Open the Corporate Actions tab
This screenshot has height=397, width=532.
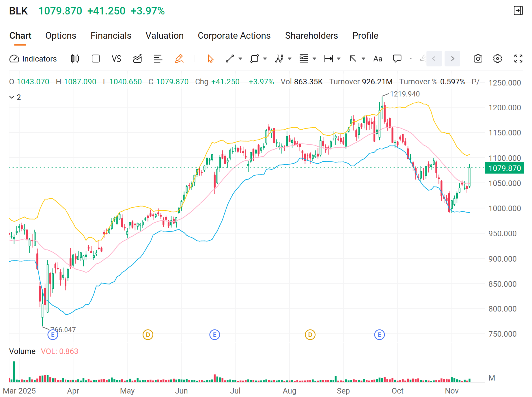point(234,36)
